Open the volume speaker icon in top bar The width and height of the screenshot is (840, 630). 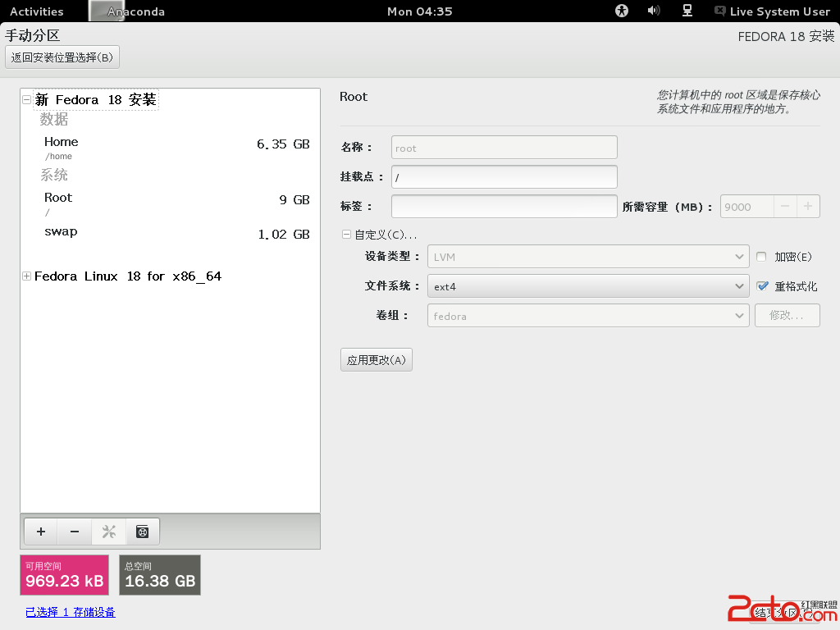point(654,11)
